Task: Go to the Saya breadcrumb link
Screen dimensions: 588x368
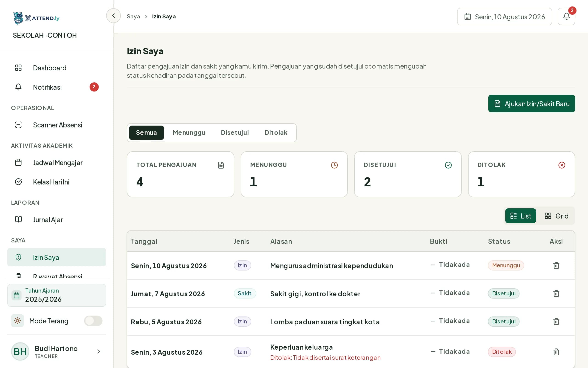Action: tap(133, 17)
